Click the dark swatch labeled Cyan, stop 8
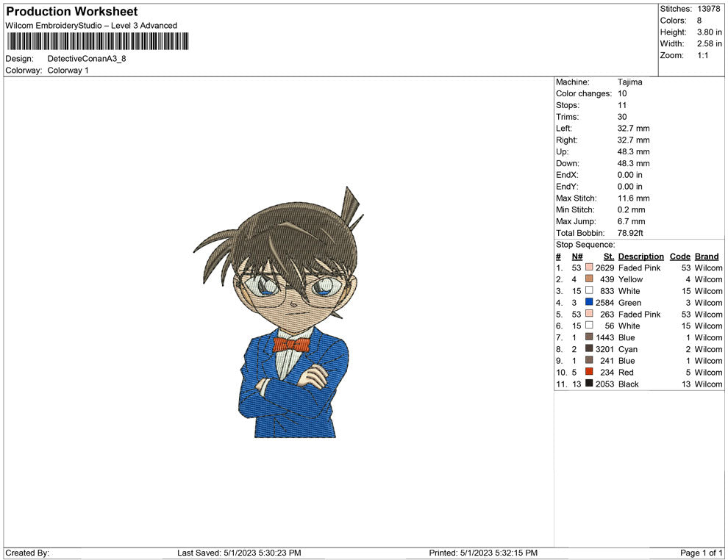The image size is (728, 560). (x=589, y=348)
